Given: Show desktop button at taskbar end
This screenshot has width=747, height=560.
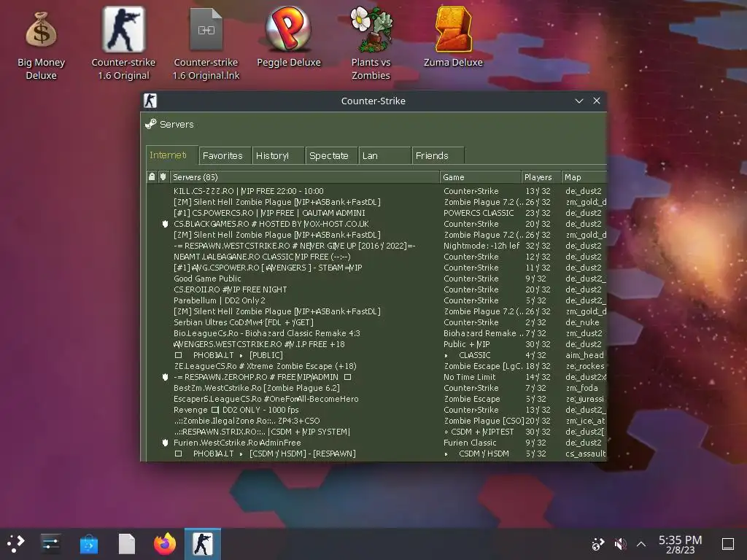Looking at the screenshot, I should click(x=728, y=544).
